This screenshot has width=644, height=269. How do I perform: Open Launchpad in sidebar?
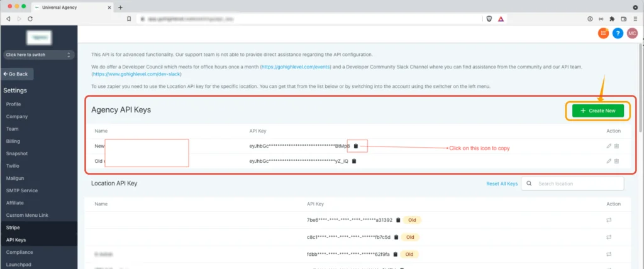[18, 265]
